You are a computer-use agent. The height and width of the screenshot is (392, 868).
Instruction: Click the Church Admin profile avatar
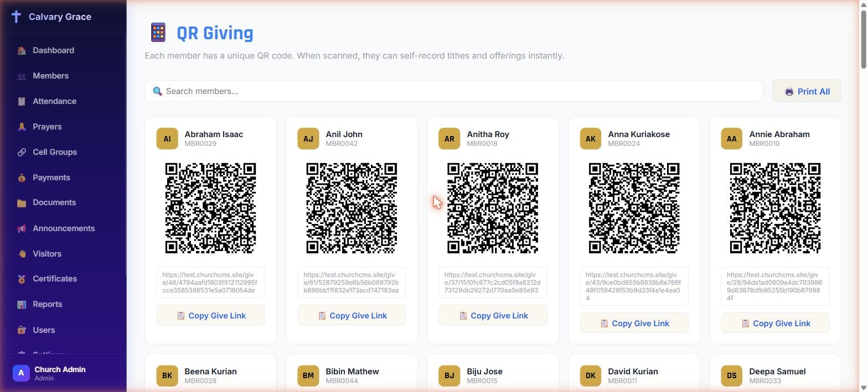click(21, 373)
